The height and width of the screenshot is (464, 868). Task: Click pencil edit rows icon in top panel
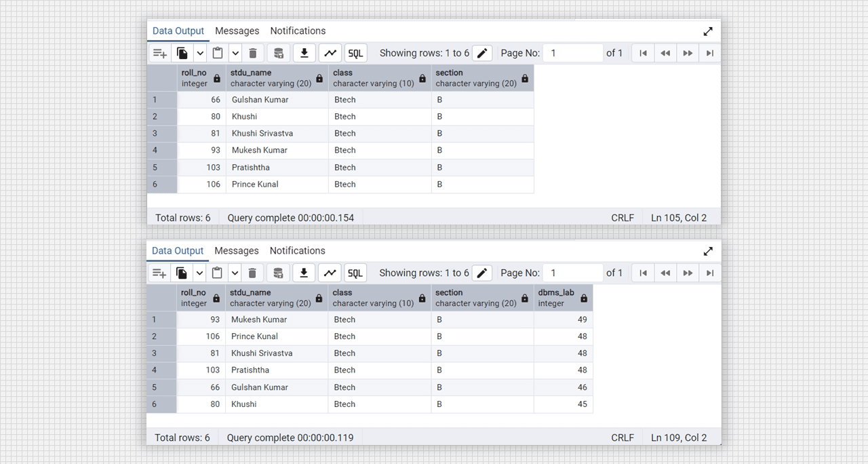(x=482, y=53)
